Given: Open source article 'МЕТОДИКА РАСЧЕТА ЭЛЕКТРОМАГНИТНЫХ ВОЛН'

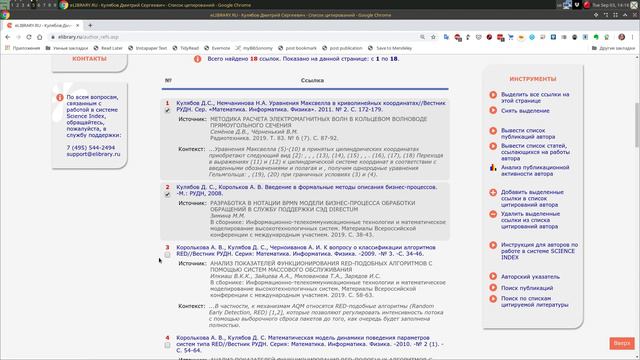Looking at the screenshot, I should [318, 122].
